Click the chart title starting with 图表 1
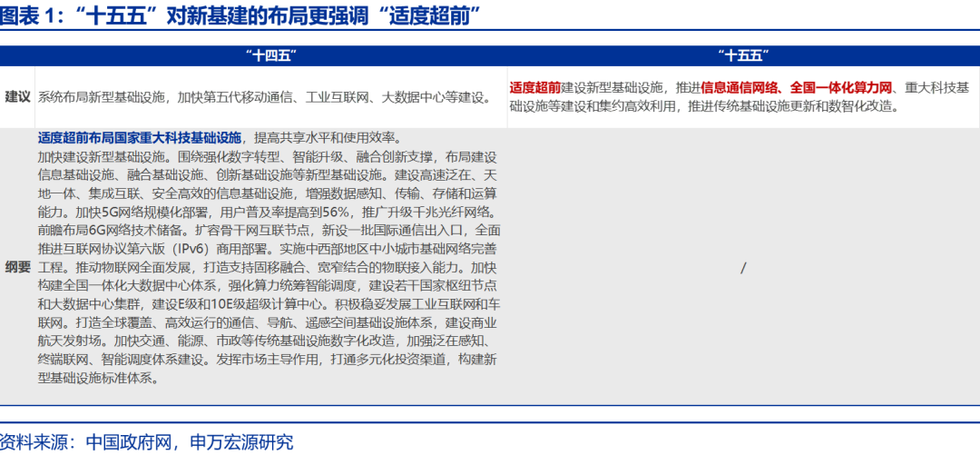The height and width of the screenshot is (455, 980). (x=240, y=15)
